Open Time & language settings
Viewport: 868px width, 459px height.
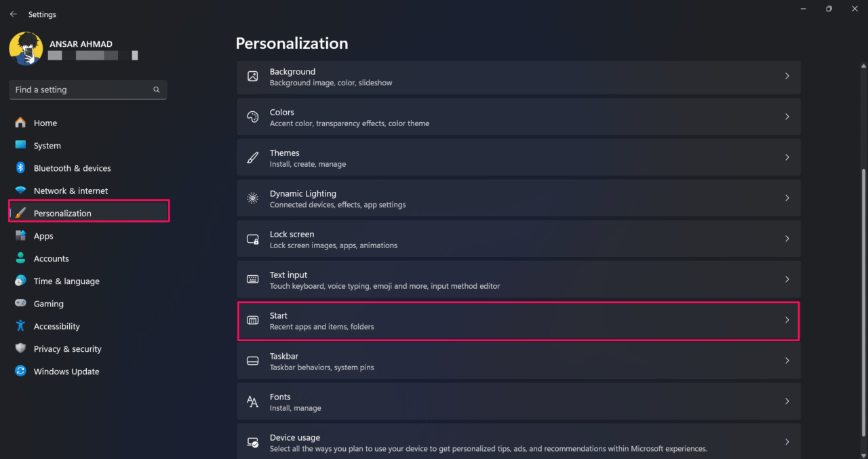(x=66, y=281)
